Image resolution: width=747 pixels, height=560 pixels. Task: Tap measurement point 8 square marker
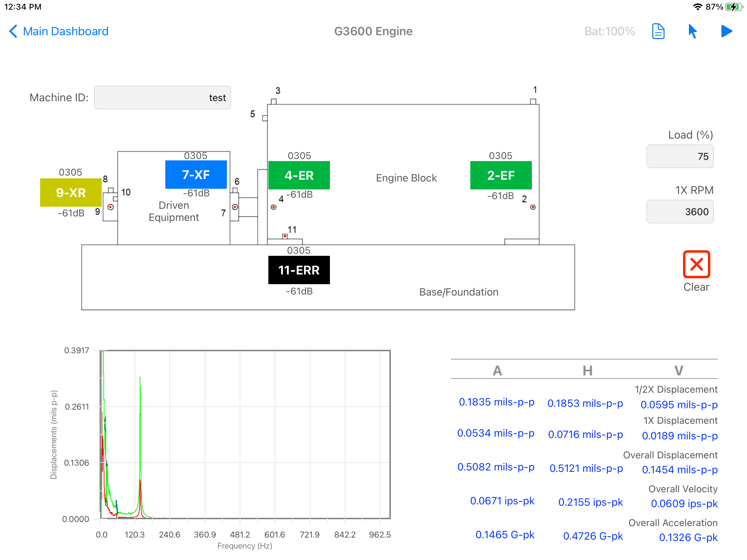(x=111, y=190)
